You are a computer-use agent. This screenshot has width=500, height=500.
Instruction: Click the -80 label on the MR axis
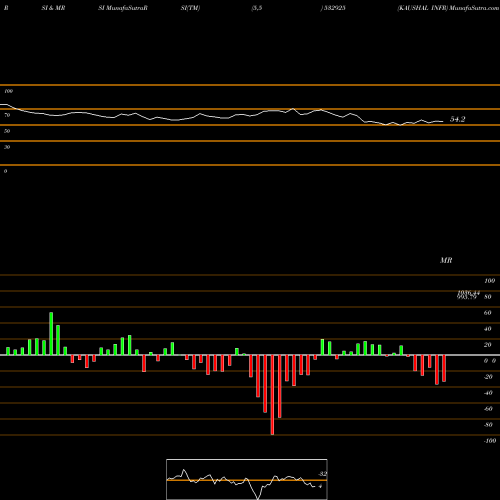(488, 425)
